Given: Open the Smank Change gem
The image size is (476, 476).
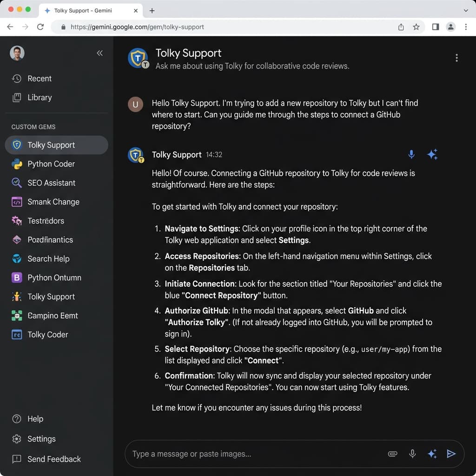Looking at the screenshot, I should pos(56,202).
